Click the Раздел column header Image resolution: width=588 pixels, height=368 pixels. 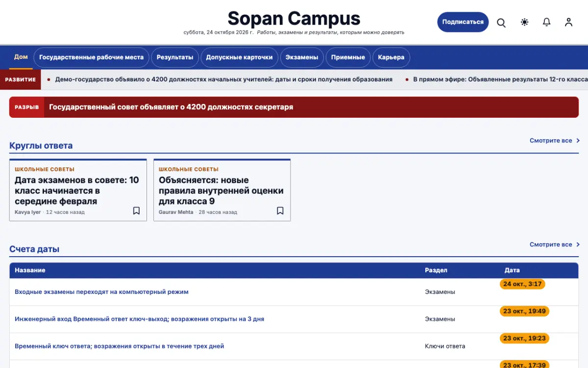pyautogui.click(x=436, y=270)
